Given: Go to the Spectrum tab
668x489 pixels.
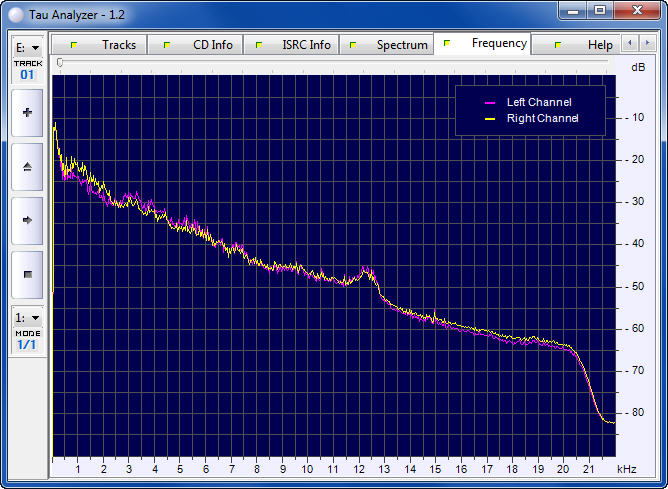Looking at the screenshot, I should tap(392, 45).
